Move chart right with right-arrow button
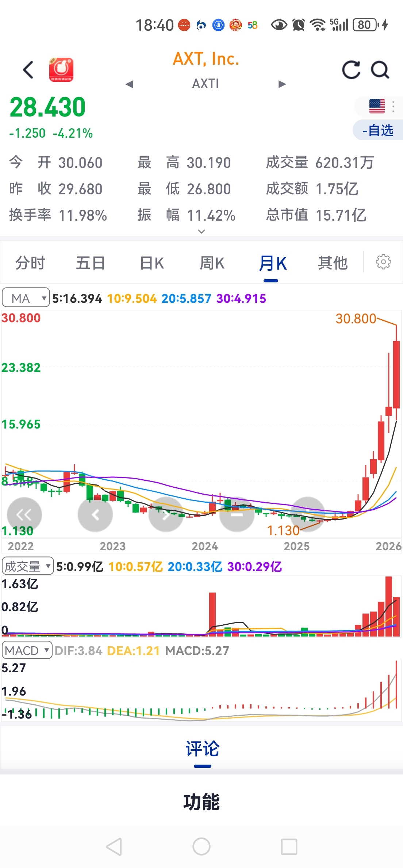403x868 pixels. pyautogui.click(x=166, y=514)
